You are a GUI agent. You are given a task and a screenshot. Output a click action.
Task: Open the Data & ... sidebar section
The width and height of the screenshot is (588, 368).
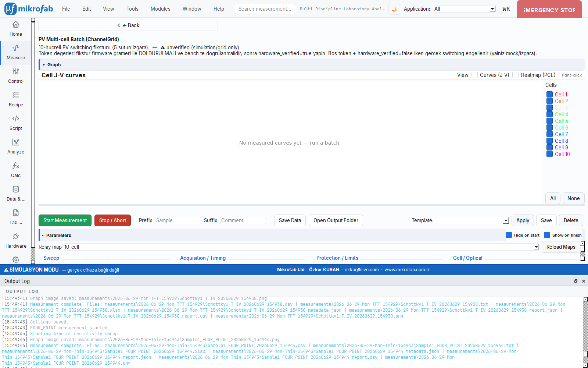click(x=16, y=194)
